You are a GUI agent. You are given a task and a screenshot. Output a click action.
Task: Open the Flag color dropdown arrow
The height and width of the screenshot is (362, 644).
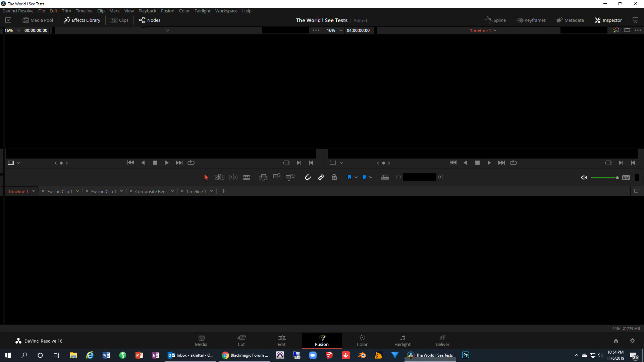point(356,177)
